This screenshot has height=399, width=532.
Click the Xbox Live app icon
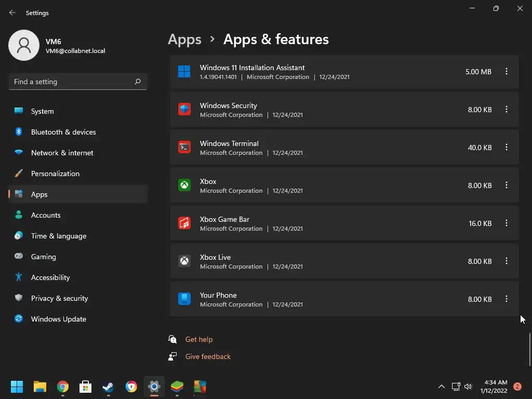(184, 261)
